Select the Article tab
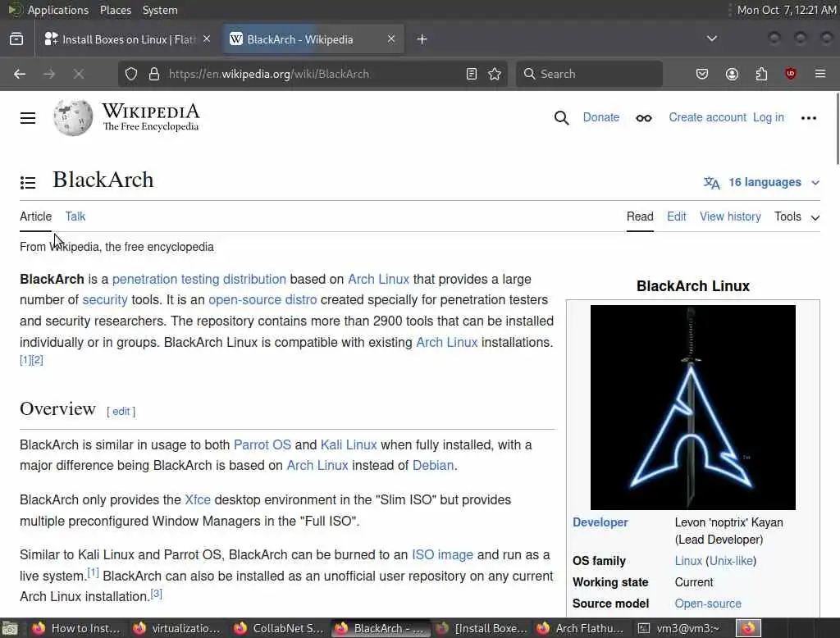Image resolution: width=840 pixels, height=638 pixels. pos(36,216)
